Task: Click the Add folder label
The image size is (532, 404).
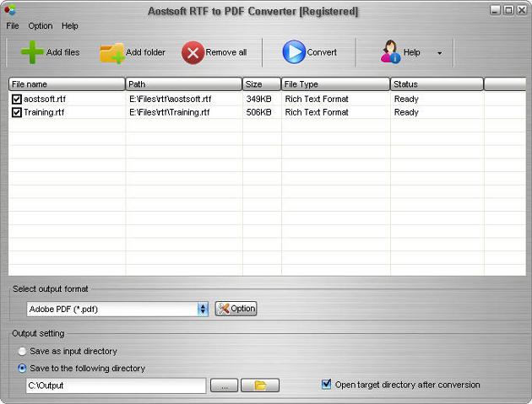Action: [x=145, y=52]
